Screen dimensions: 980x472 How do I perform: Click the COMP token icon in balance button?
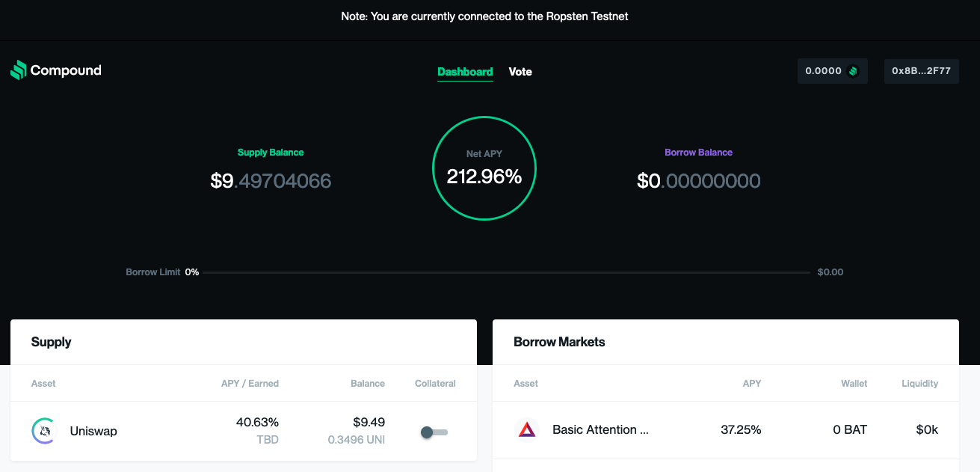(853, 71)
